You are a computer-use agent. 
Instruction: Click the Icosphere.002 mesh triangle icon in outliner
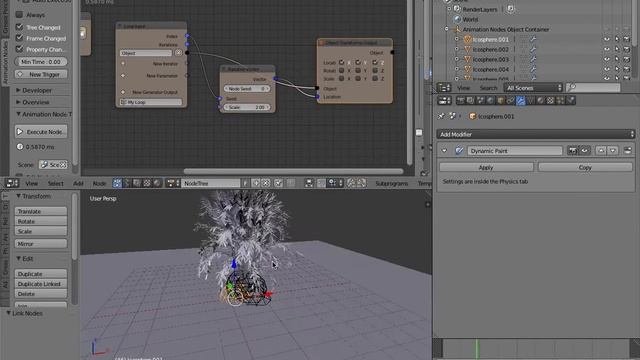point(468,49)
